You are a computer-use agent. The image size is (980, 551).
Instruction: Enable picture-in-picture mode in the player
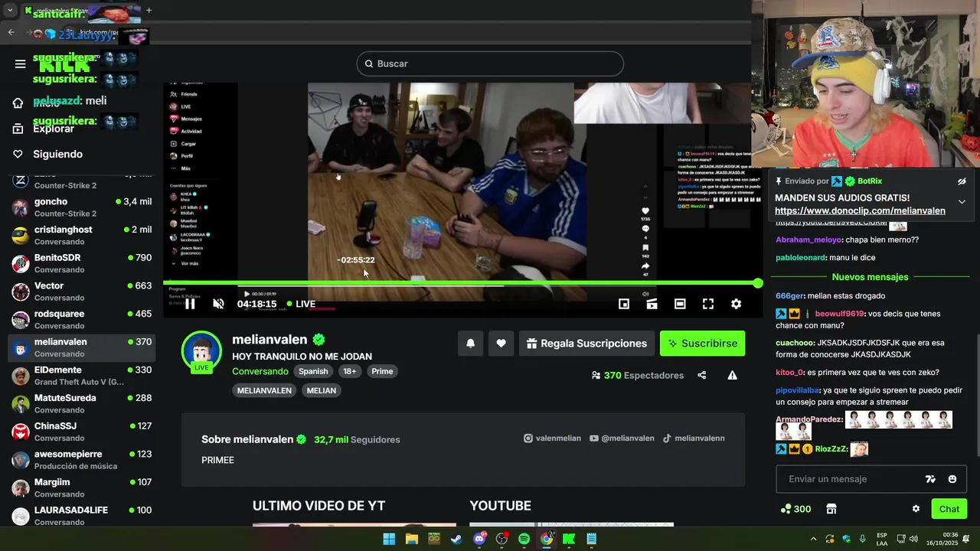coord(624,304)
